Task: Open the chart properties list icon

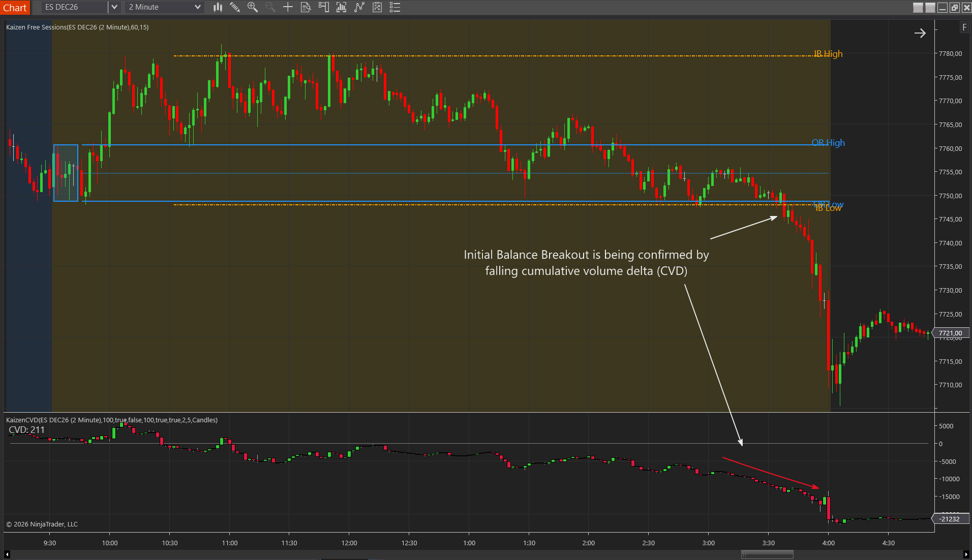Action: click(395, 7)
